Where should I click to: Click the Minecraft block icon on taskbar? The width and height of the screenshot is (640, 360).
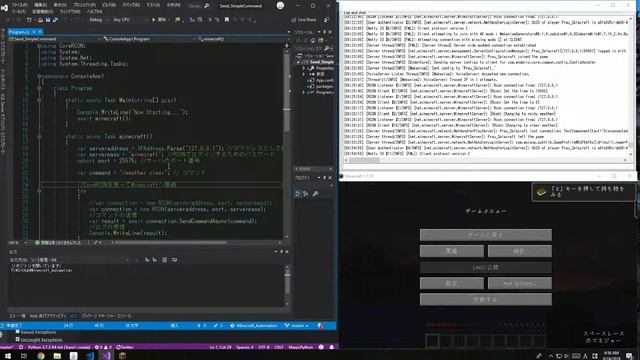(122, 356)
